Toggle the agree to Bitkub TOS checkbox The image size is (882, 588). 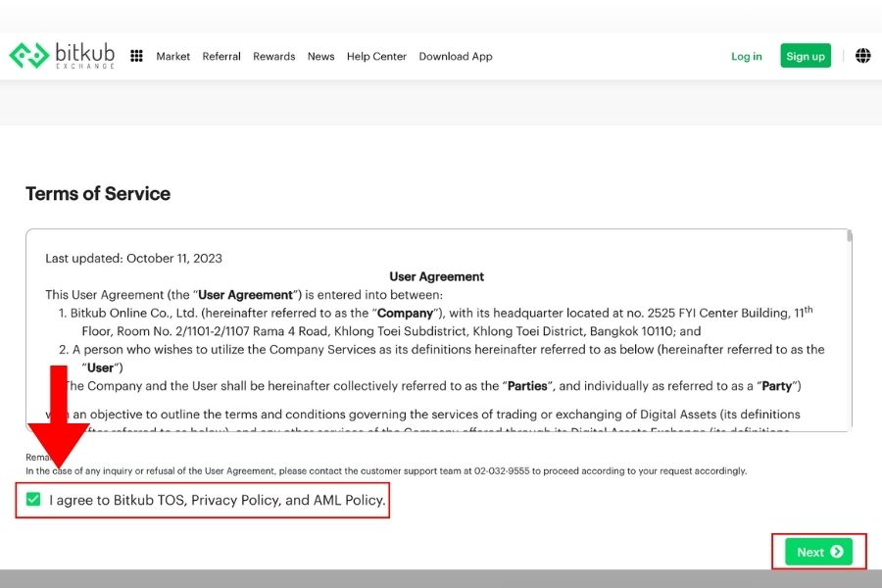33,499
